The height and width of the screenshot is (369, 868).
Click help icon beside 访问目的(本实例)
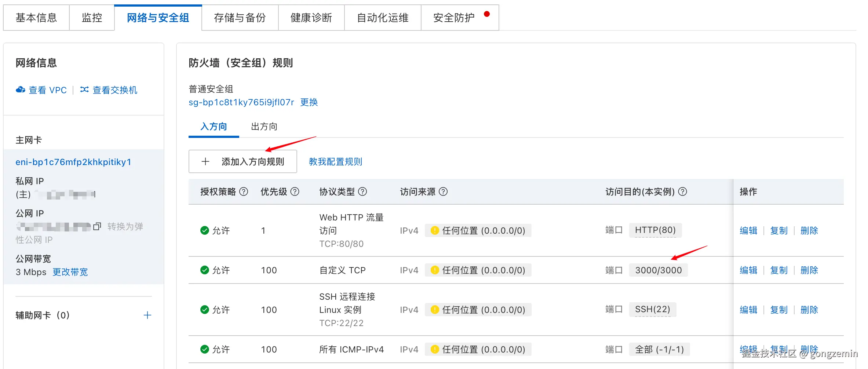tap(682, 191)
